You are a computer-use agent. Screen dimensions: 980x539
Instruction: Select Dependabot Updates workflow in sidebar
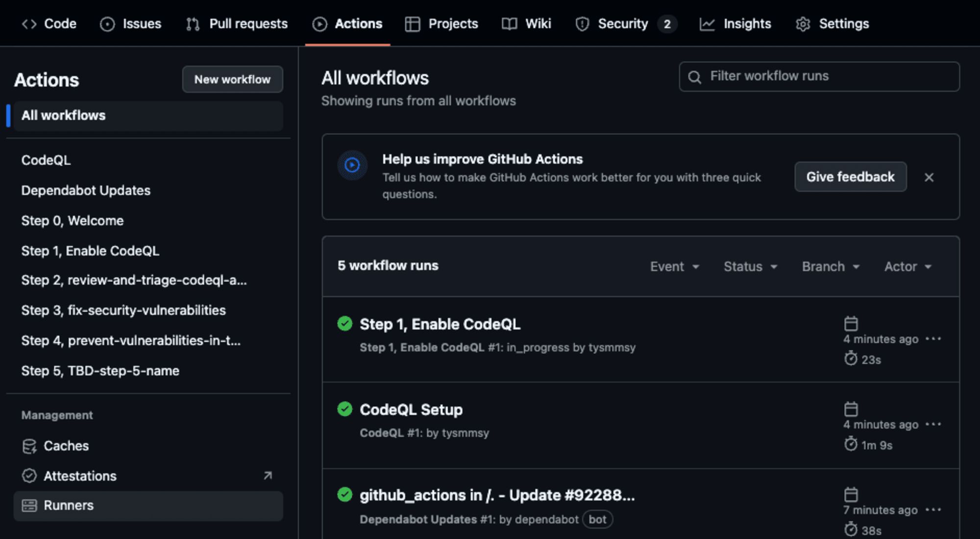point(86,190)
